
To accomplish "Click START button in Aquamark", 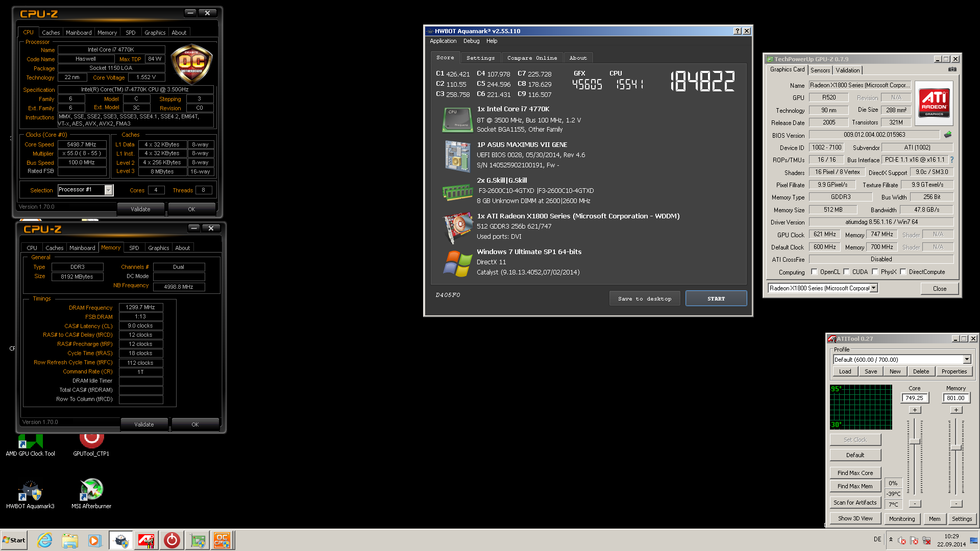I will pyautogui.click(x=716, y=298).
